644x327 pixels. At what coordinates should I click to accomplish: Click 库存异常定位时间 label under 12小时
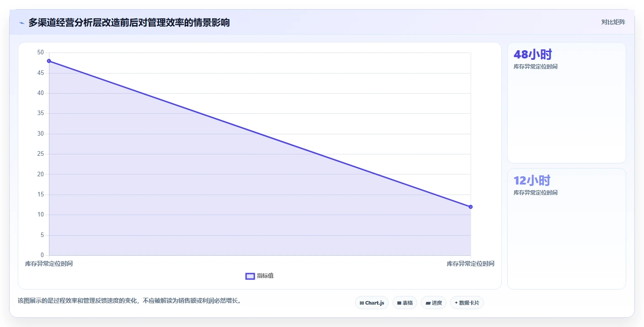(x=536, y=193)
